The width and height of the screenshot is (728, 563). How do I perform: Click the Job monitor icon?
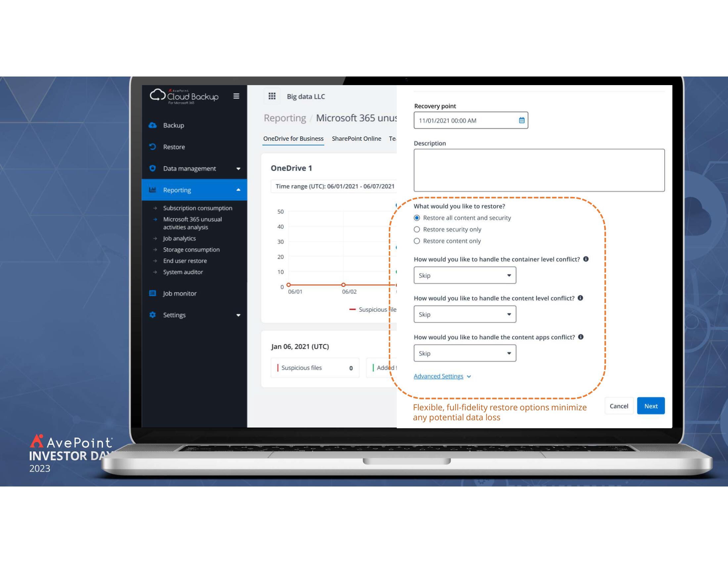coord(153,293)
